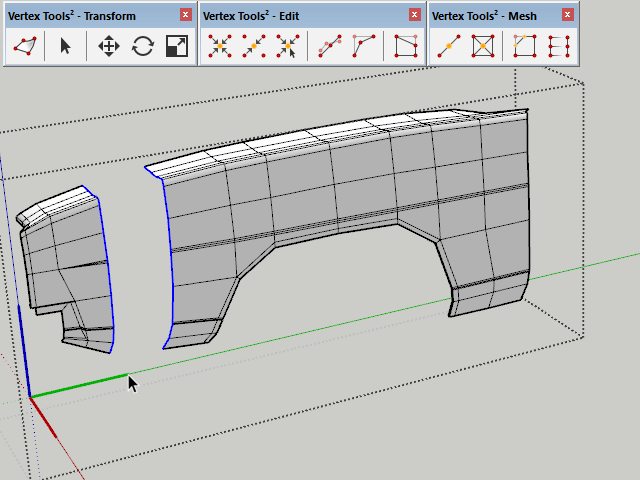
Task: Click the diagonal line with orange midpoint icon
Action: click(x=449, y=46)
